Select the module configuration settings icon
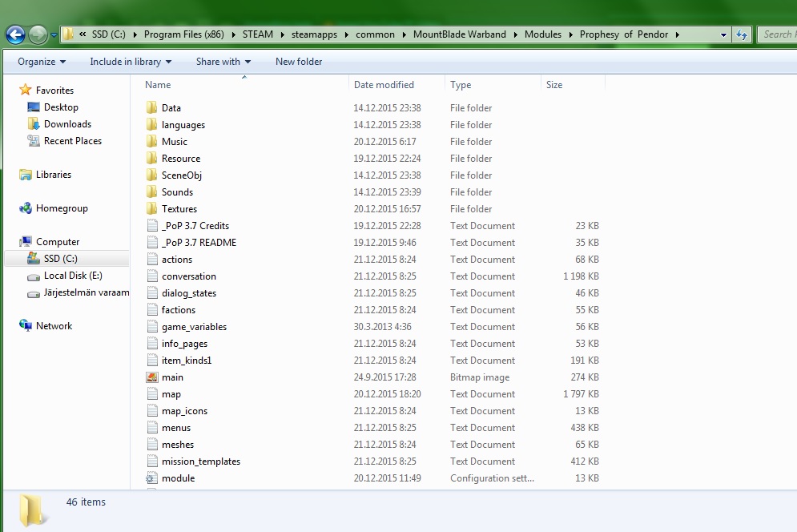 [x=151, y=478]
